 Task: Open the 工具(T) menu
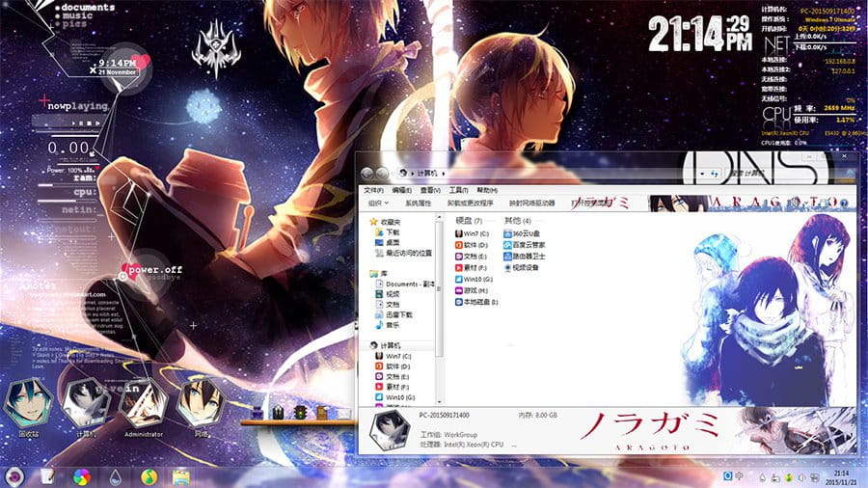pos(458,190)
